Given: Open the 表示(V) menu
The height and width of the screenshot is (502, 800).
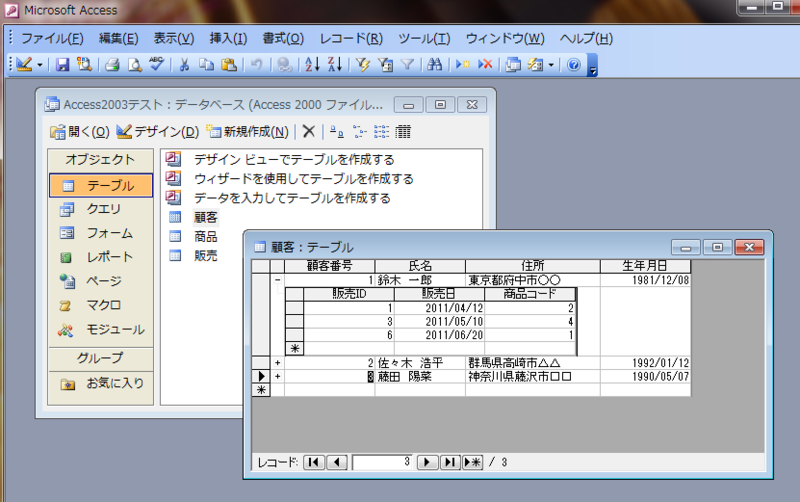Looking at the screenshot, I should click(174, 38).
